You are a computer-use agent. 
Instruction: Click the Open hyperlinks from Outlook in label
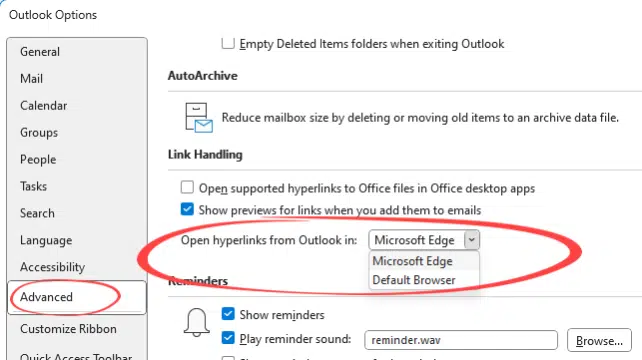(269, 240)
